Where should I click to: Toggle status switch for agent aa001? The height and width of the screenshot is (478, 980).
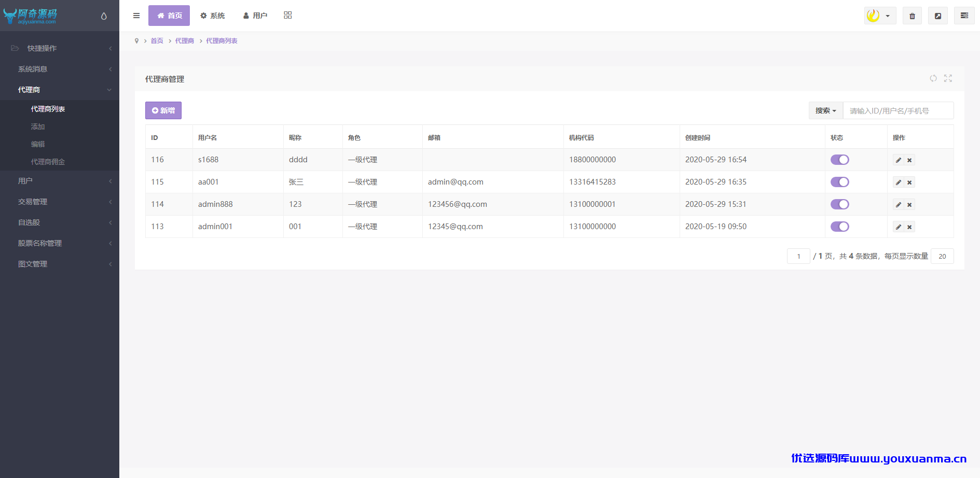[x=840, y=182]
